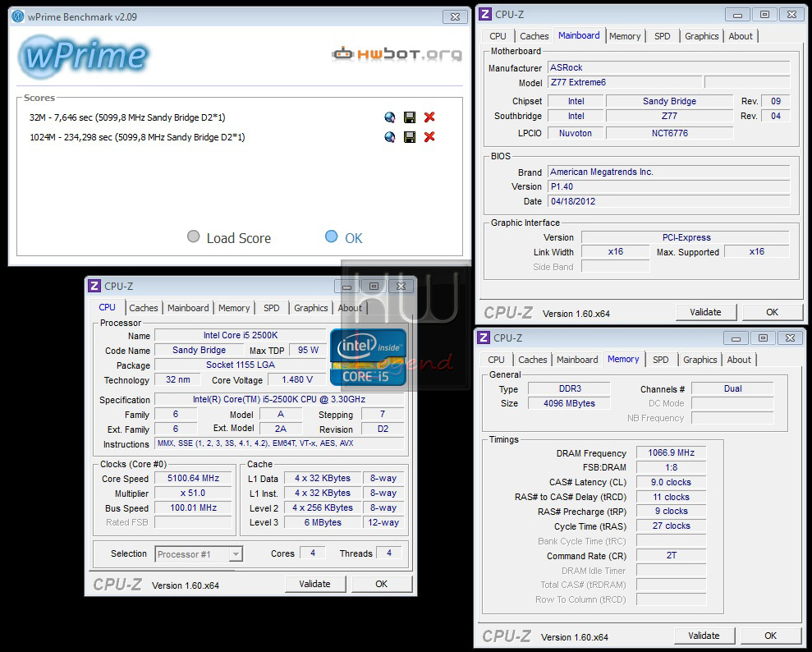Open the hwbot.org logo link

pos(397,54)
